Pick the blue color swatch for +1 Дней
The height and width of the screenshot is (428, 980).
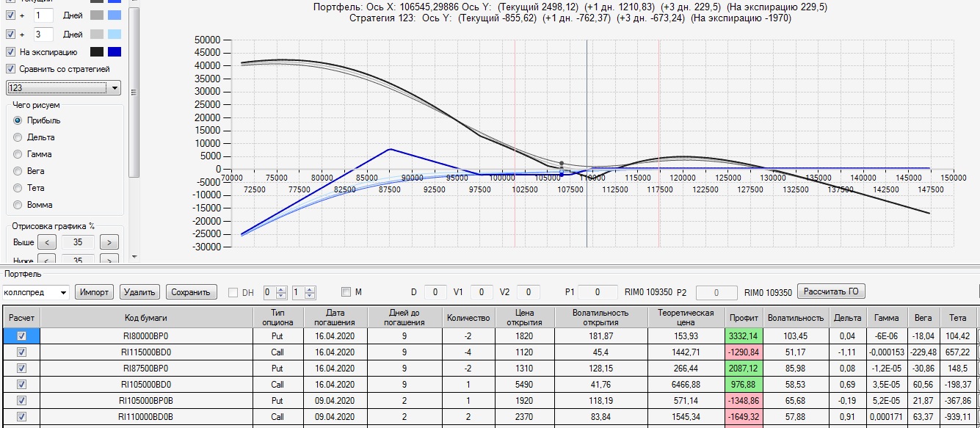pyautogui.click(x=114, y=15)
